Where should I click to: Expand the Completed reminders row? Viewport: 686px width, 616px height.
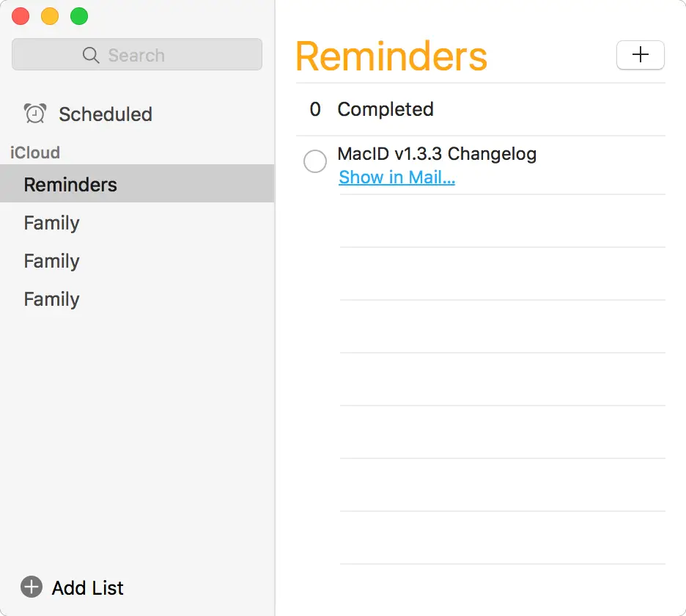(x=385, y=109)
